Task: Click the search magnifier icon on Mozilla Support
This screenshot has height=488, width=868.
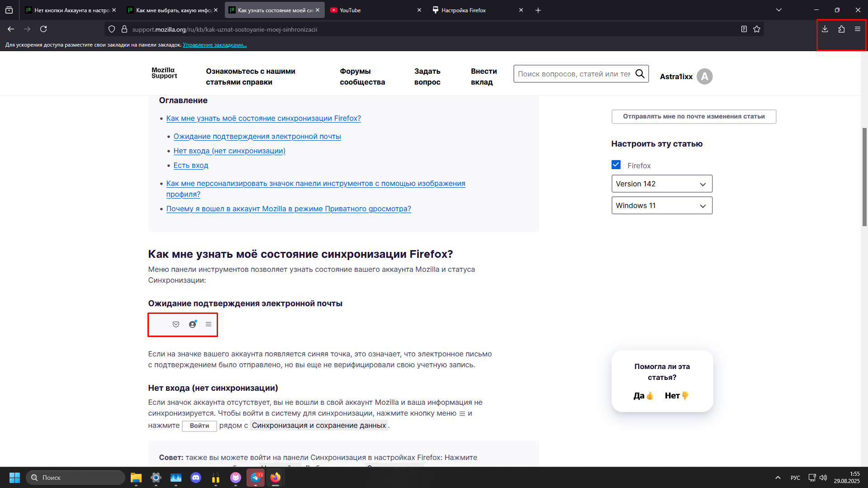Action: point(640,74)
